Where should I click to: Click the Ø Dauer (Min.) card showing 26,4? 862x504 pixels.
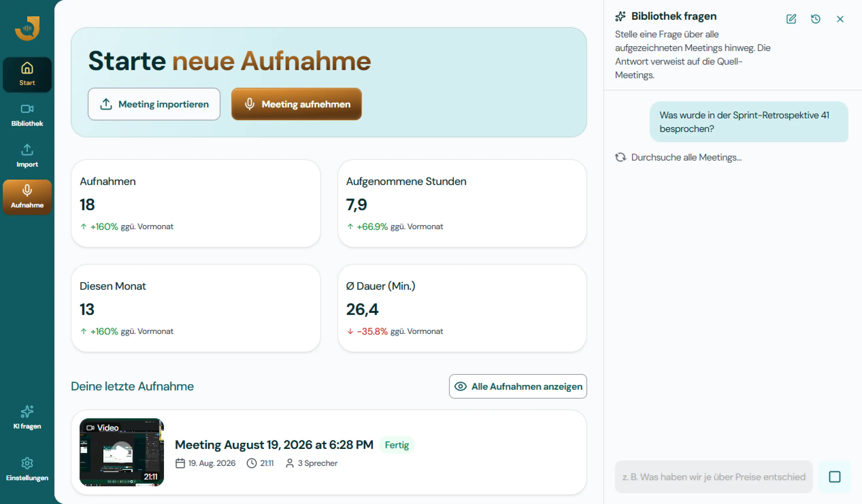tap(462, 308)
